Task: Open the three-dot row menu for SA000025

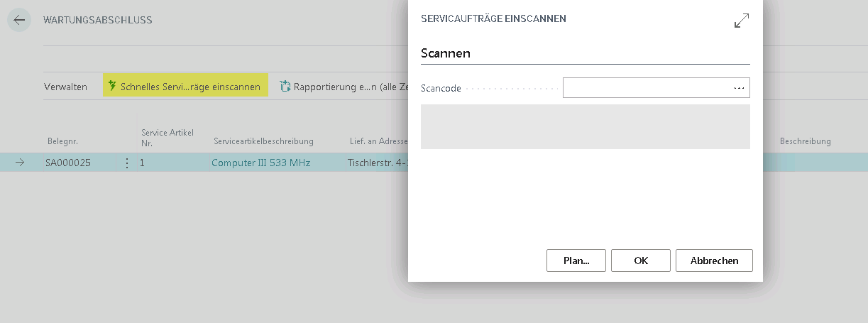Action: click(127, 163)
